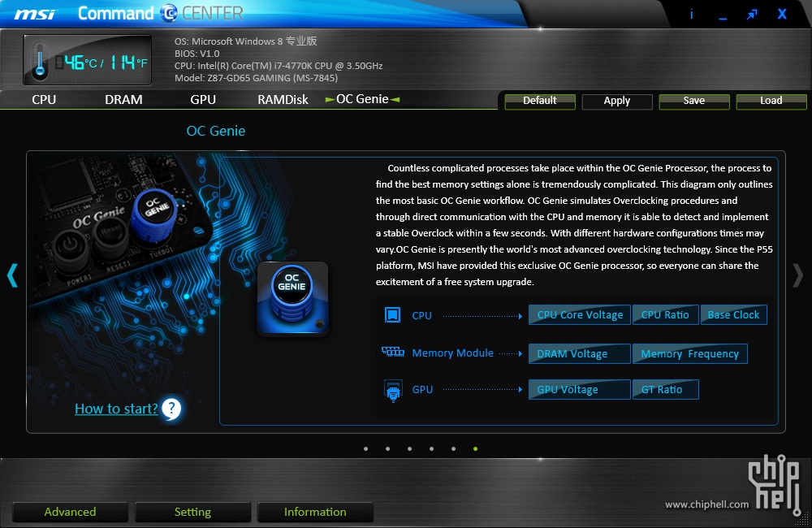Viewport: 812px width, 528px height.
Task: Close the Command Center window
Action: point(782,14)
